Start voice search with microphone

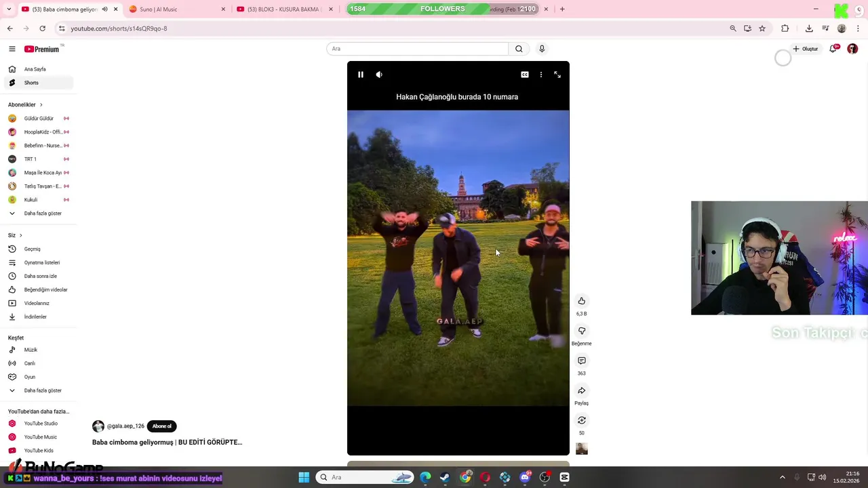pos(542,49)
